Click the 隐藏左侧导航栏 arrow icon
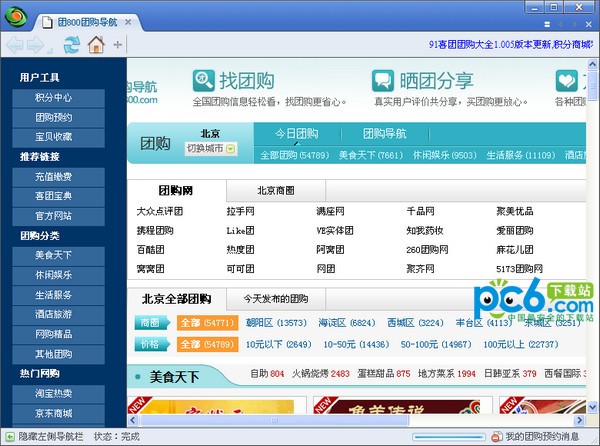600x446 pixels. click(10, 436)
